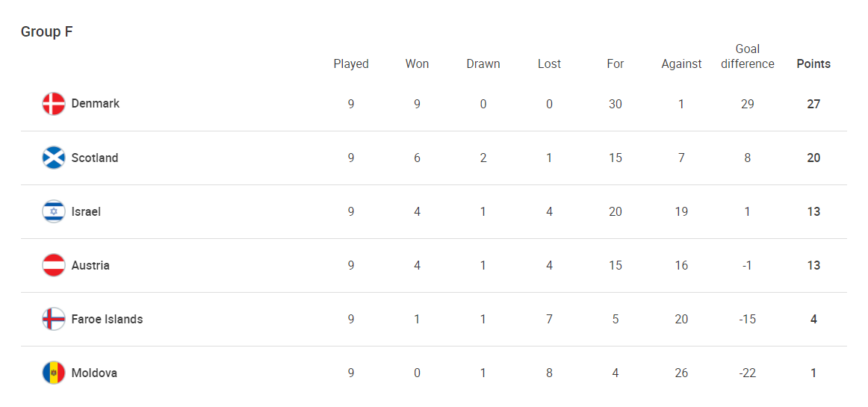Click the Faroe Islands flag icon
The width and height of the screenshot is (868, 407).
[x=54, y=319]
